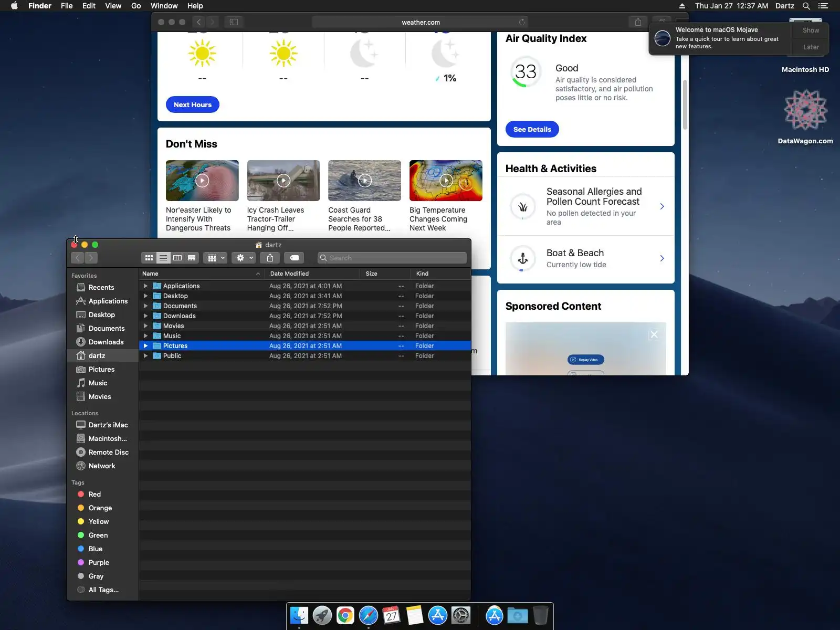The height and width of the screenshot is (630, 840).
Task: Toggle the Safari sidebar button
Action: 234,22
